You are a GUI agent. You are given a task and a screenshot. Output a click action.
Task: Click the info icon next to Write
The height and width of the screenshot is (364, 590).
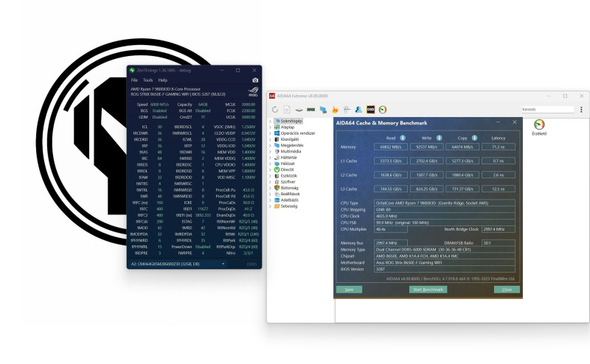pyautogui.click(x=439, y=138)
